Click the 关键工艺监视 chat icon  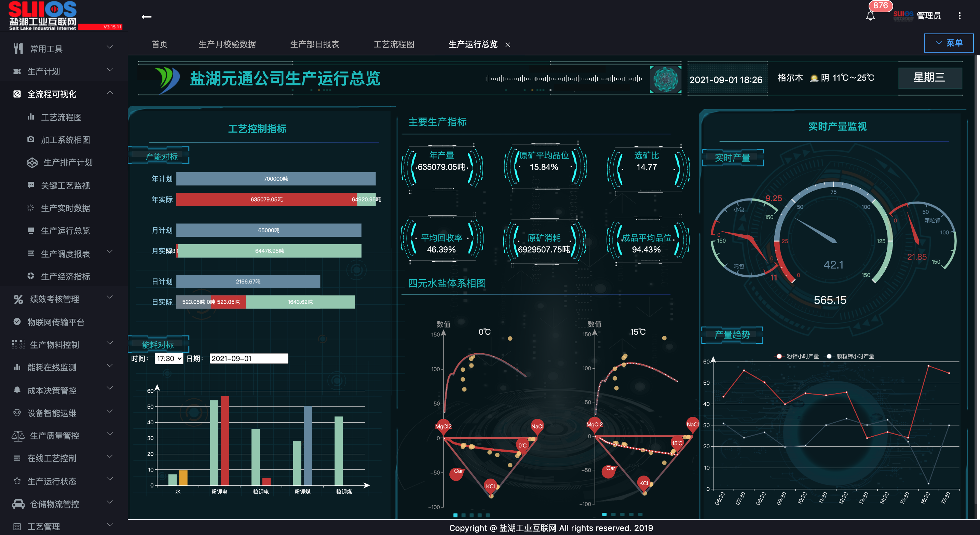pyautogui.click(x=31, y=185)
